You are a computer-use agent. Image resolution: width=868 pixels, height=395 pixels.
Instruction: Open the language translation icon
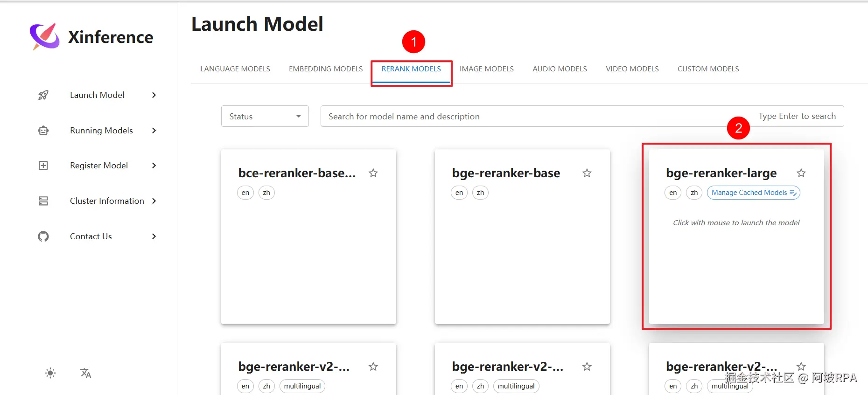(x=86, y=373)
